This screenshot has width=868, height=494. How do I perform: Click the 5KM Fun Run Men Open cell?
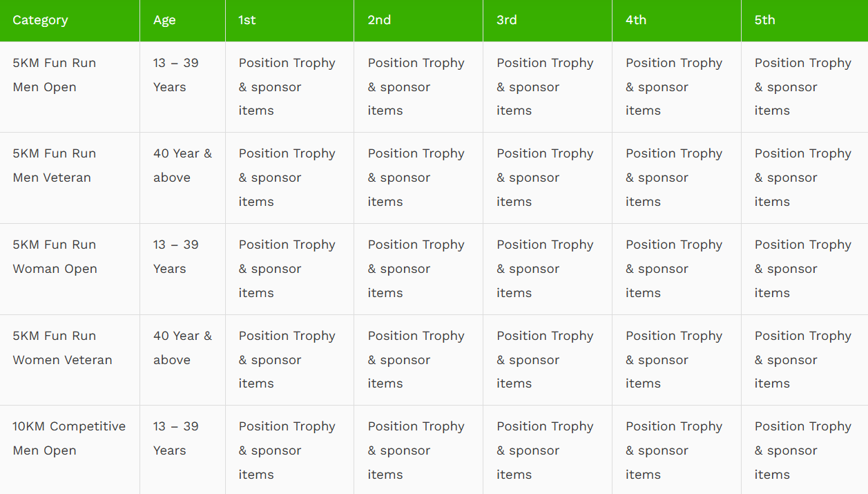tap(55, 75)
